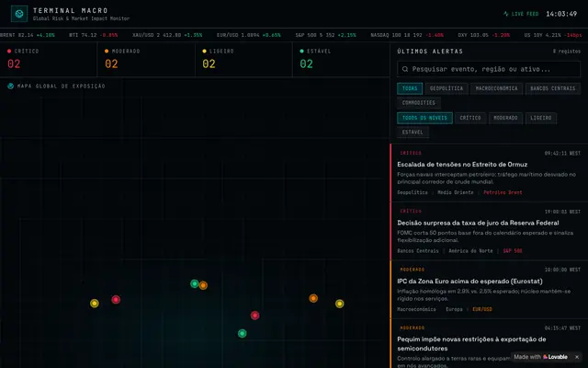Click the yellow dot beside the Ligeiro counter
The height and width of the screenshot is (368, 588).
coord(204,52)
